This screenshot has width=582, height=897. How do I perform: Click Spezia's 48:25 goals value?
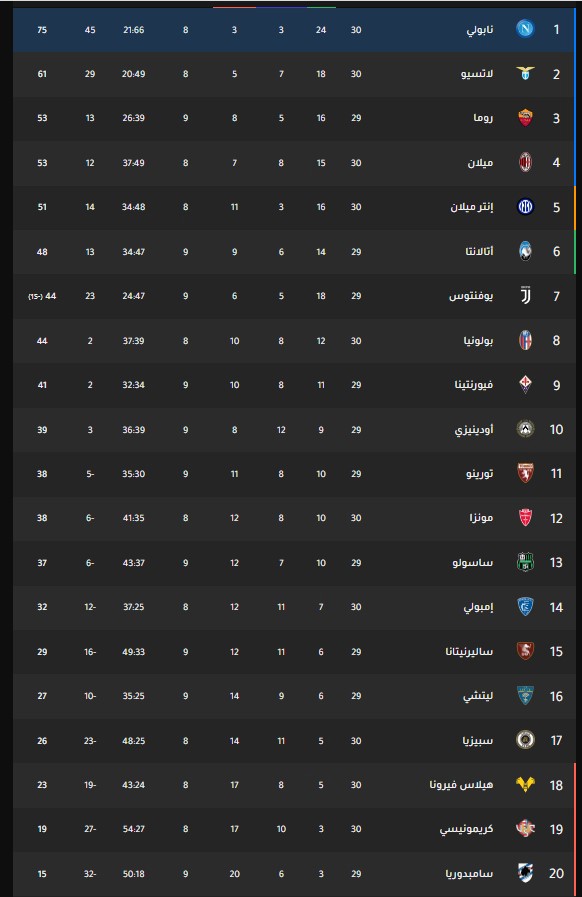click(133, 741)
